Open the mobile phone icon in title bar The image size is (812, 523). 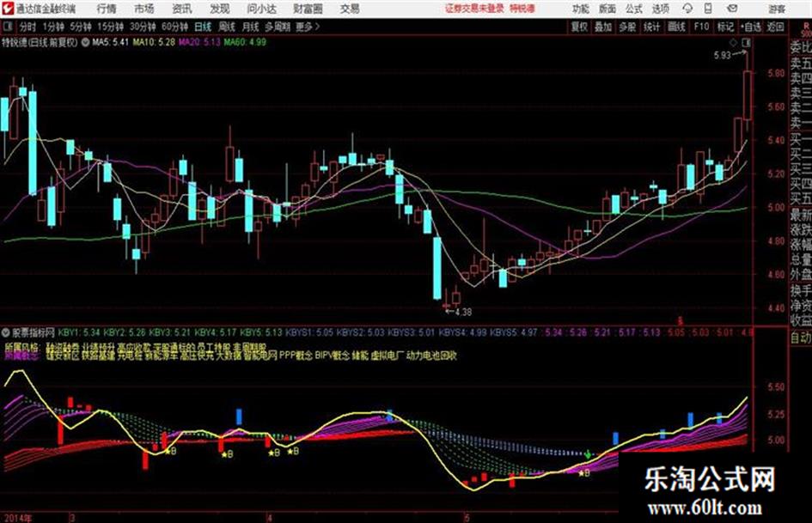(708, 9)
